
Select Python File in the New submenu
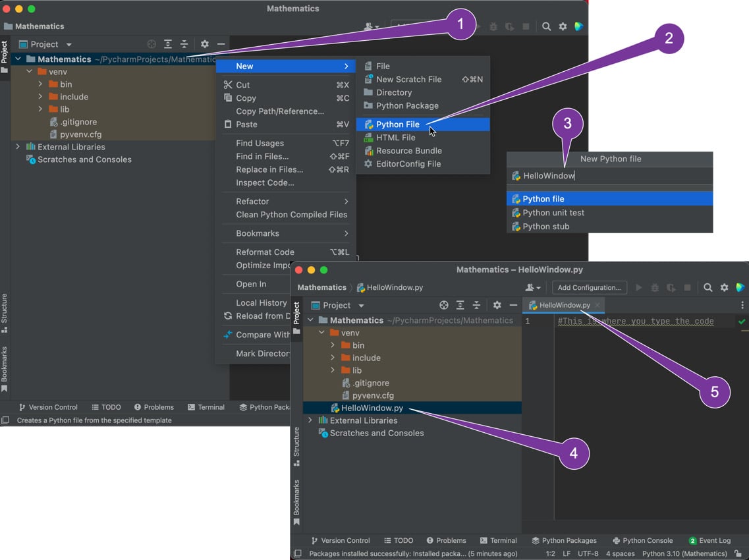tap(423, 125)
